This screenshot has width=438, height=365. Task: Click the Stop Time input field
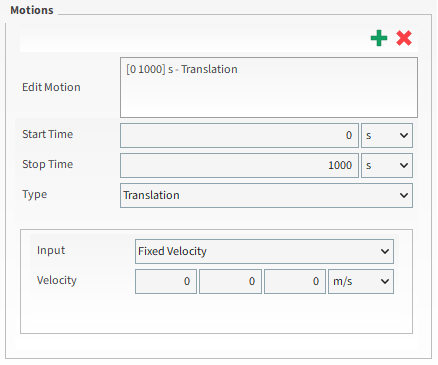pos(239,165)
